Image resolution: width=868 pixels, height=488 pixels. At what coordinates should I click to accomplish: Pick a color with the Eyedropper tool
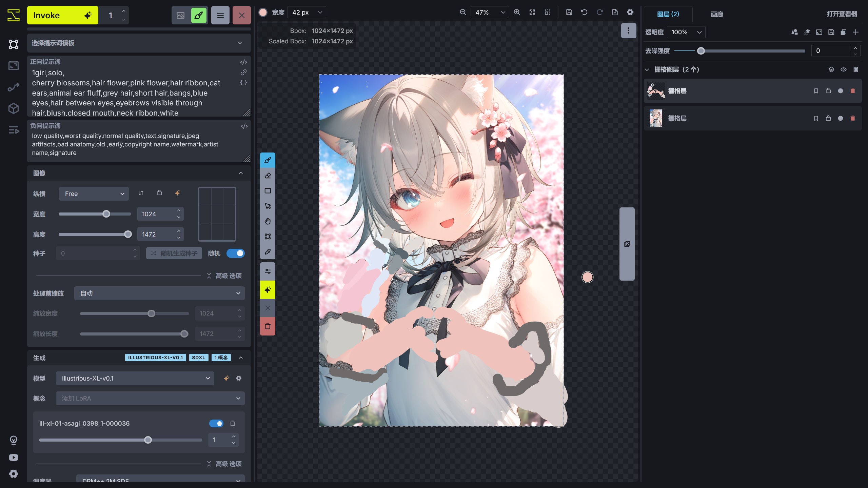pyautogui.click(x=268, y=252)
